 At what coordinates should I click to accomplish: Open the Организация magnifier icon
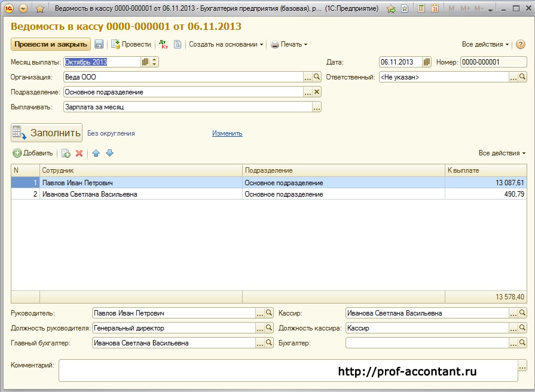tap(317, 77)
